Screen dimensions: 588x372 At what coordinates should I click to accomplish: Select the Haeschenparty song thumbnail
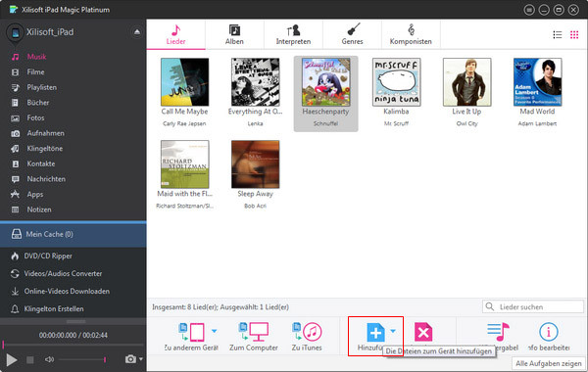tap(326, 82)
